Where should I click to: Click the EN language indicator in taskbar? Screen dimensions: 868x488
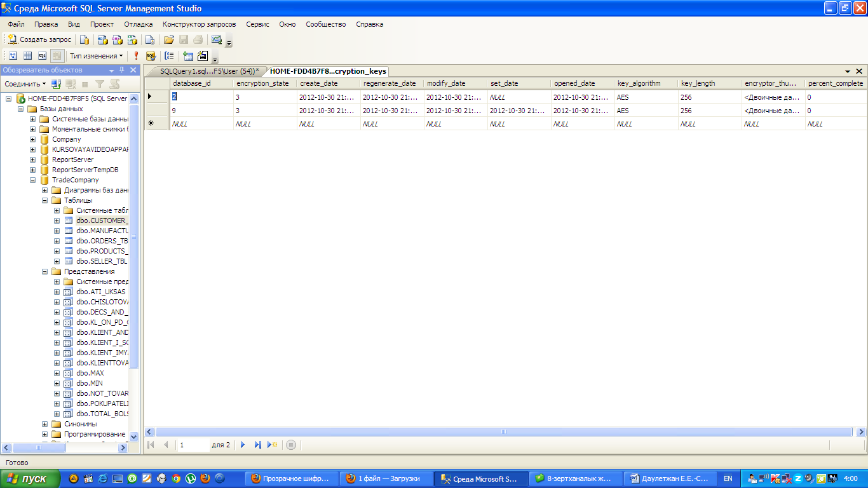point(728,478)
